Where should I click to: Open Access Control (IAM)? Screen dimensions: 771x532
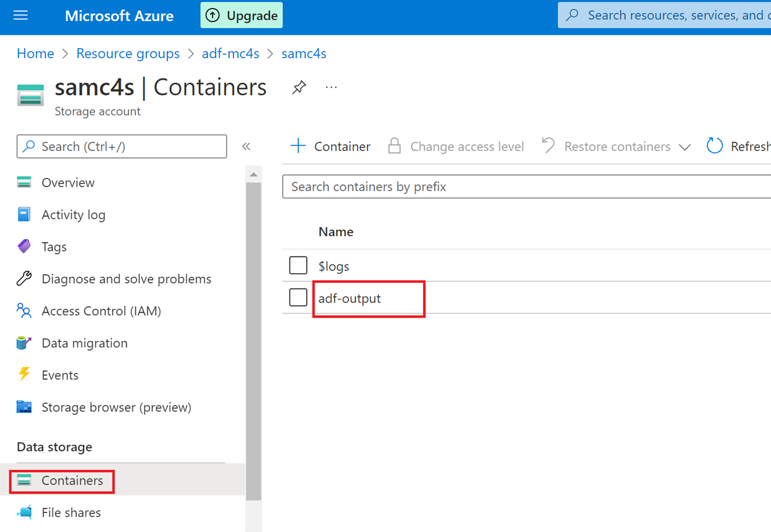pyautogui.click(x=101, y=311)
